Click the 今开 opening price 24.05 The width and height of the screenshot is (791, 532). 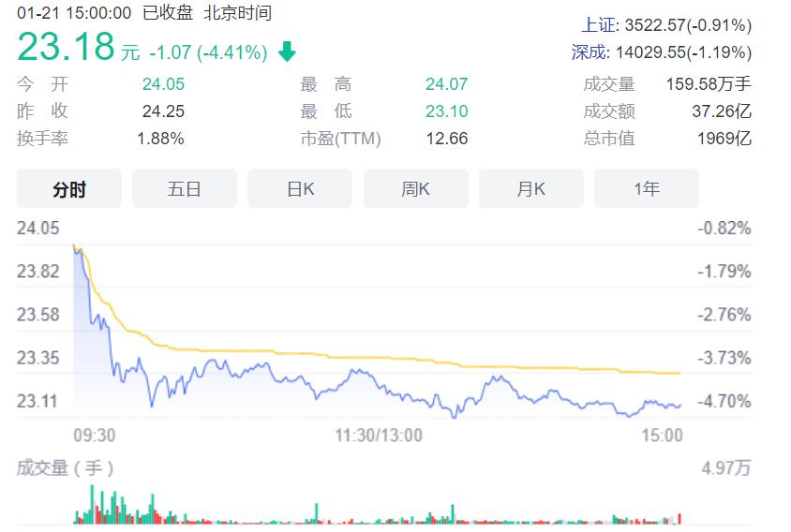point(163,84)
